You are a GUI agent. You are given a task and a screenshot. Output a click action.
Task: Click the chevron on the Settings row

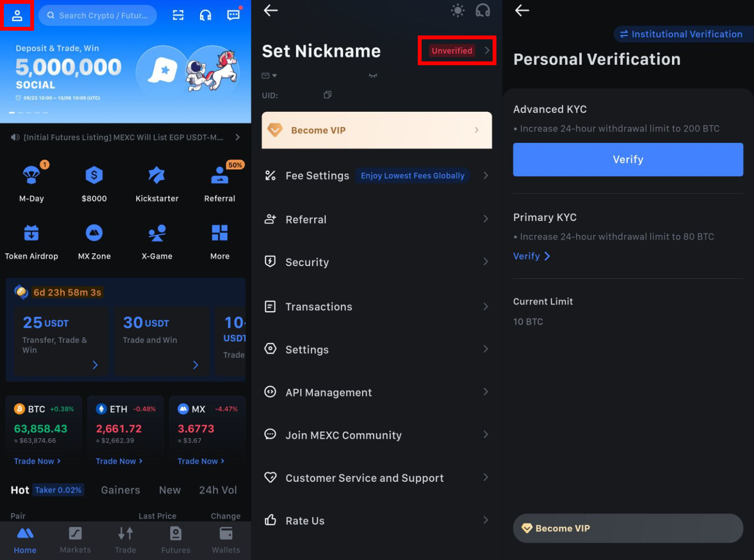[x=485, y=349]
